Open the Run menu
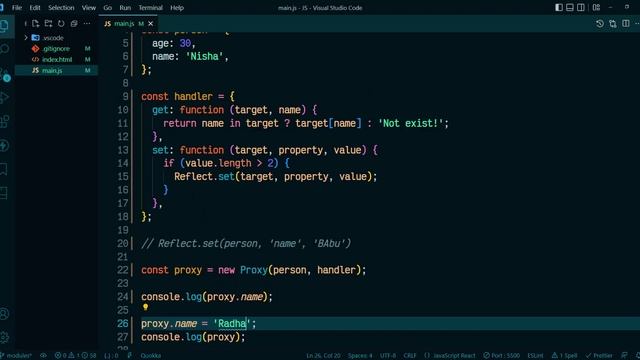The image size is (640, 360). coord(125,8)
